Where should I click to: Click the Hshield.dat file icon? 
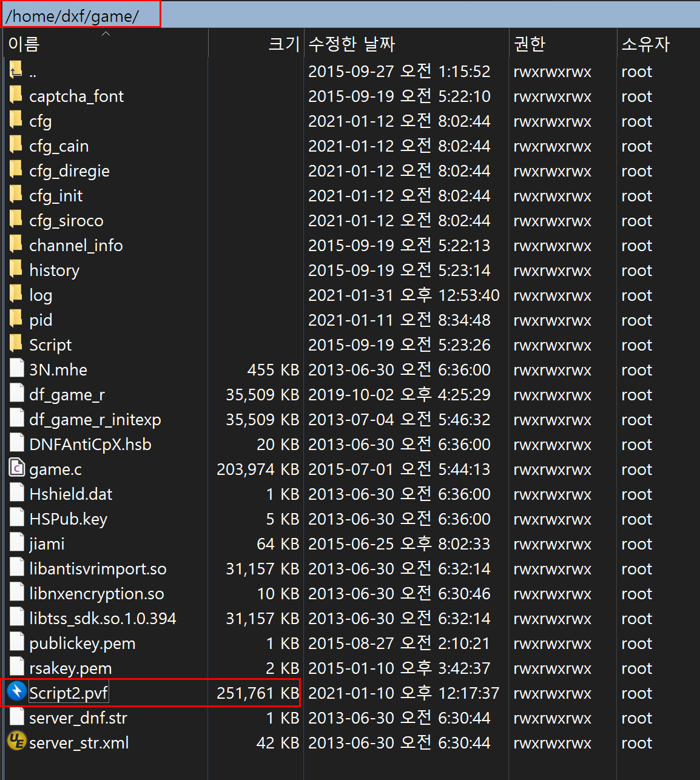pyautogui.click(x=16, y=494)
